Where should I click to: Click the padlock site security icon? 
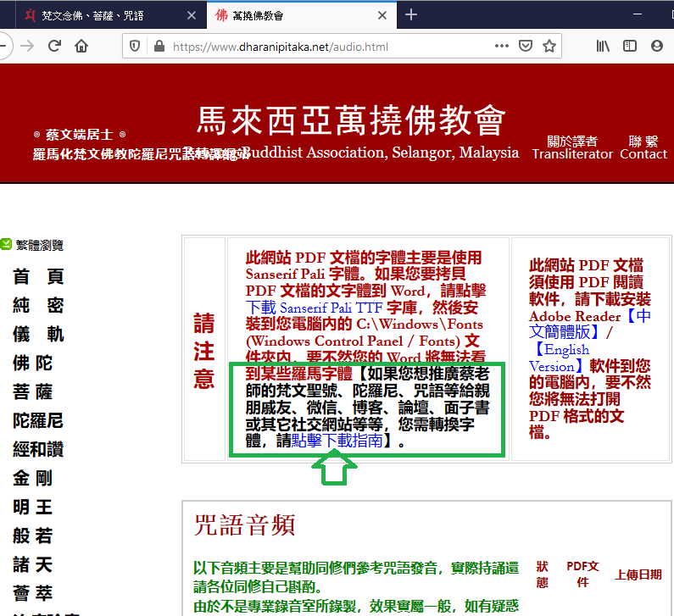[157, 47]
